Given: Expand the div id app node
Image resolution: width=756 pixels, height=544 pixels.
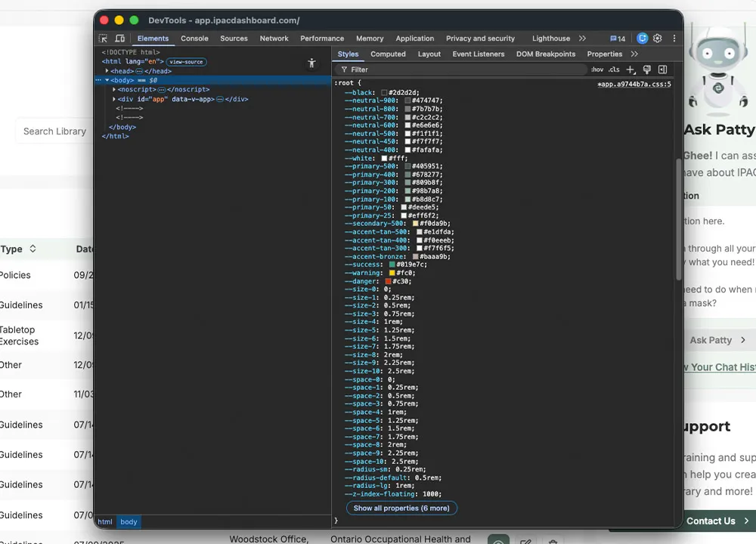Looking at the screenshot, I should coord(114,99).
